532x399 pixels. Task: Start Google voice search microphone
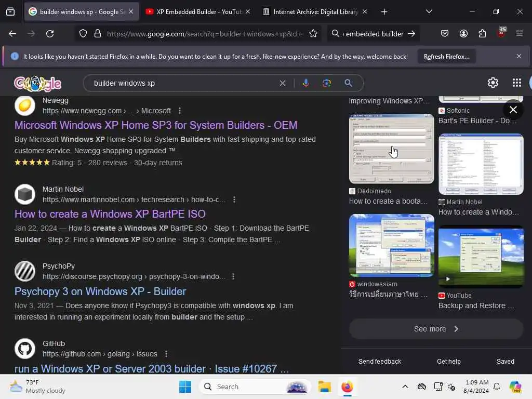pos(305,83)
